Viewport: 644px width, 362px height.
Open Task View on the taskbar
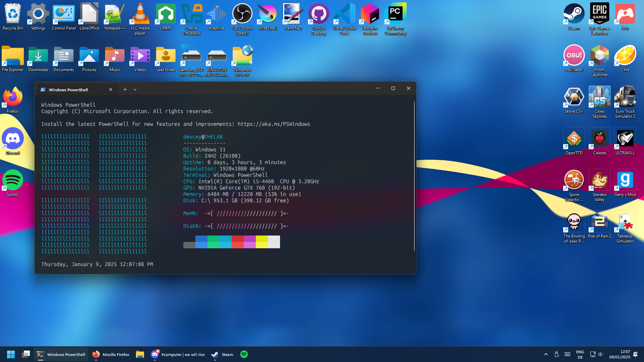(x=26, y=354)
